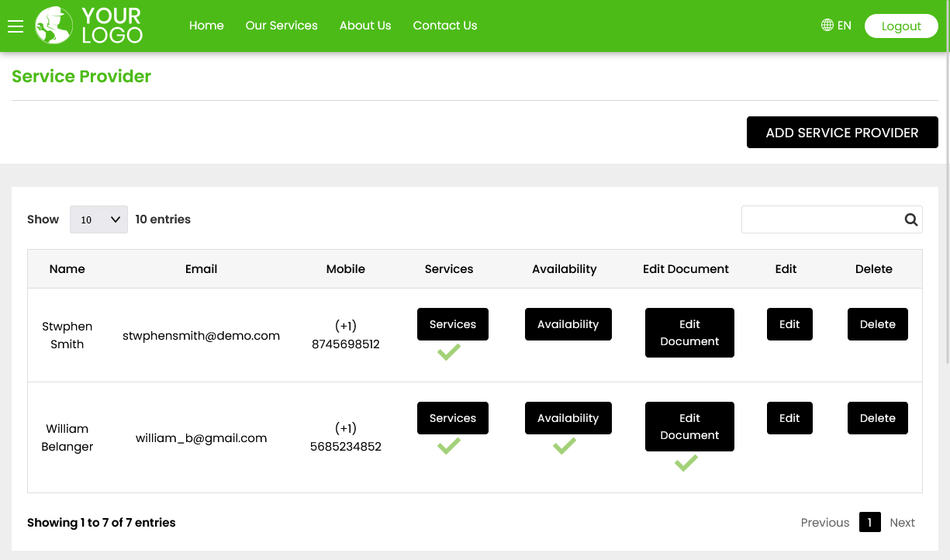This screenshot has width=950, height=560.
Task: Click Logout in the header
Action: pos(900,26)
